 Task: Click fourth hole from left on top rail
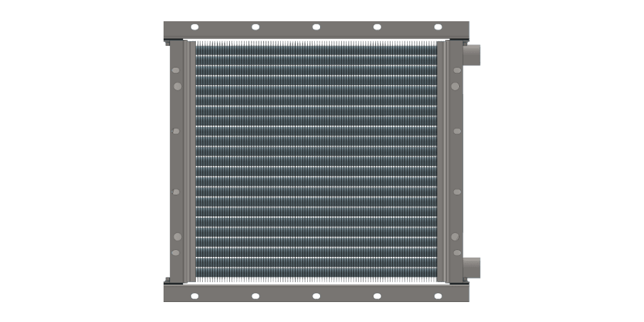tap(377, 27)
